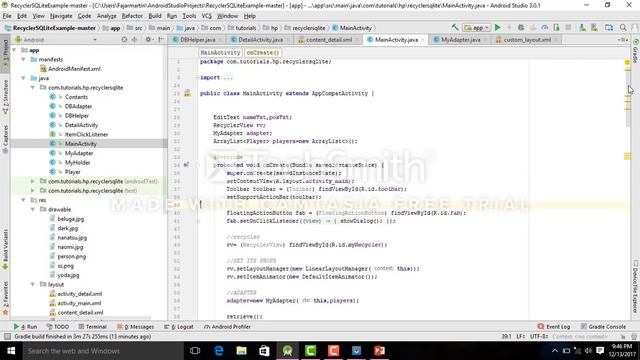Open File Explorer from the taskbar
Image resolution: width=640 pixels, height=360 pixels.
[x=242, y=351]
